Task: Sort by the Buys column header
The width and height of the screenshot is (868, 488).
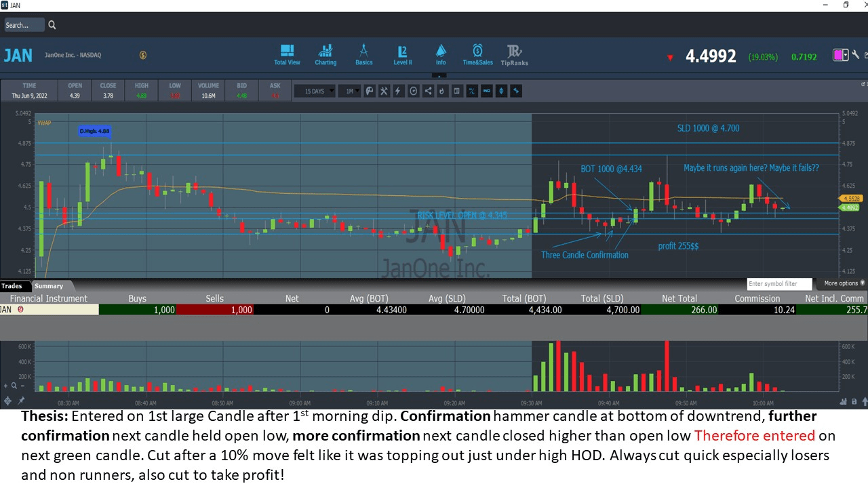Action: 138,298
